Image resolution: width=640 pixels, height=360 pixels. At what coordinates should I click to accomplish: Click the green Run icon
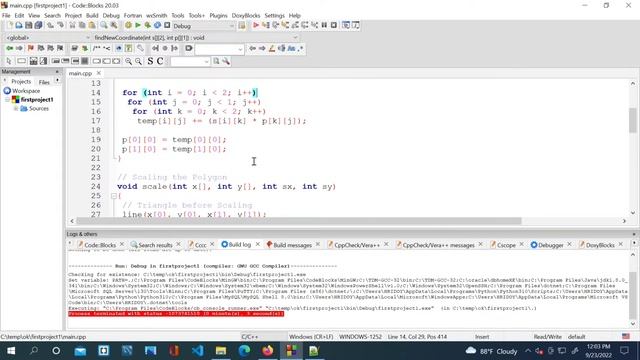[x=138, y=25]
